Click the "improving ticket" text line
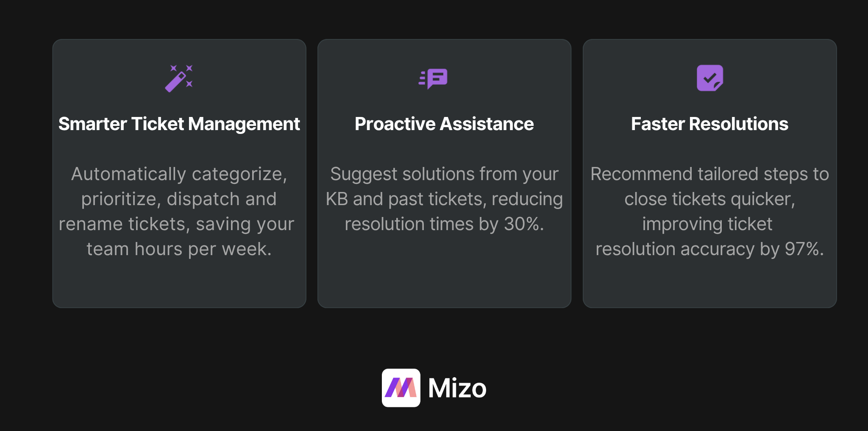This screenshot has height=431, width=868. (x=707, y=224)
